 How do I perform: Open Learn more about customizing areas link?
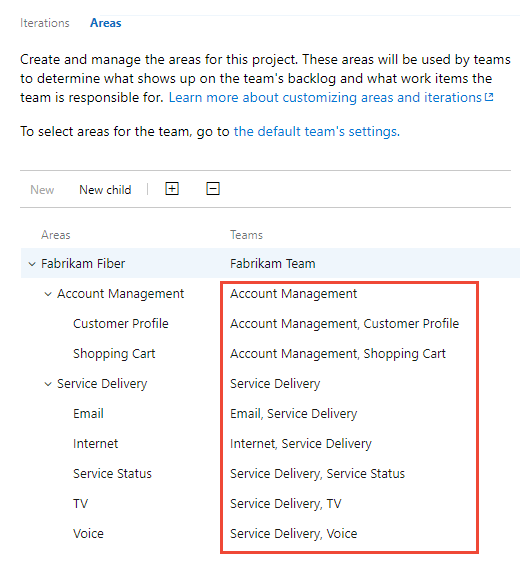click(325, 97)
